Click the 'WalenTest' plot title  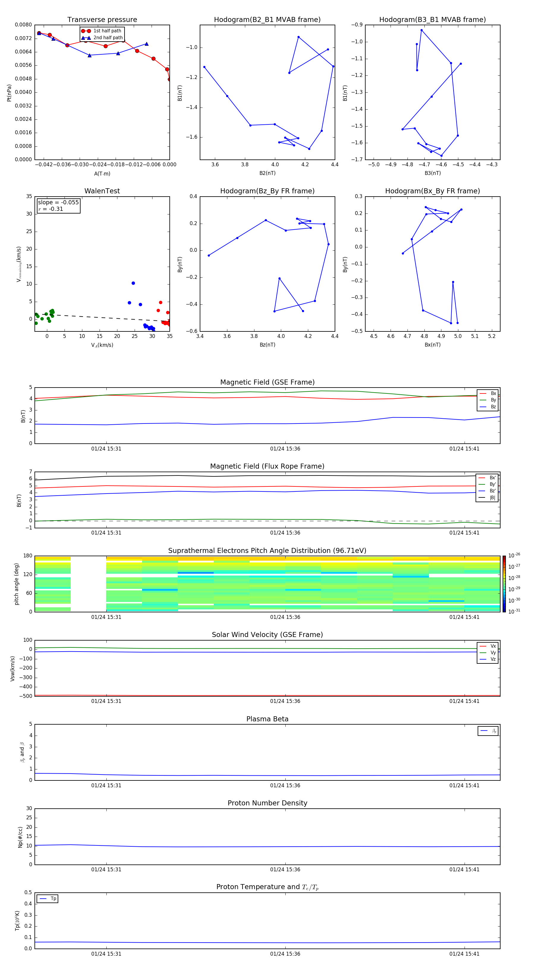tap(102, 191)
